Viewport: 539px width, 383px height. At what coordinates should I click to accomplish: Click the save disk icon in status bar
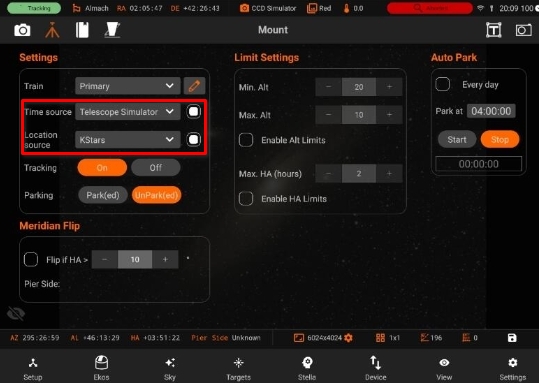pyautogui.click(x=512, y=338)
